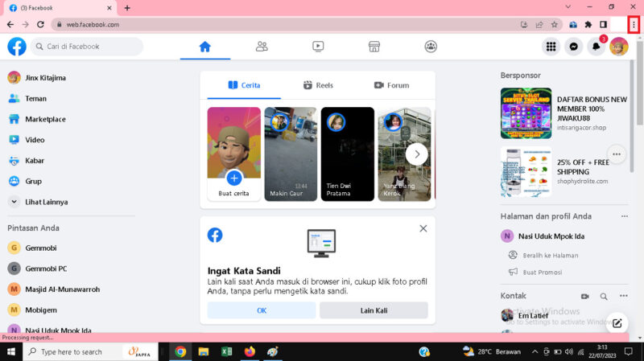Reload the page

pyautogui.click(x=40, y=25)
